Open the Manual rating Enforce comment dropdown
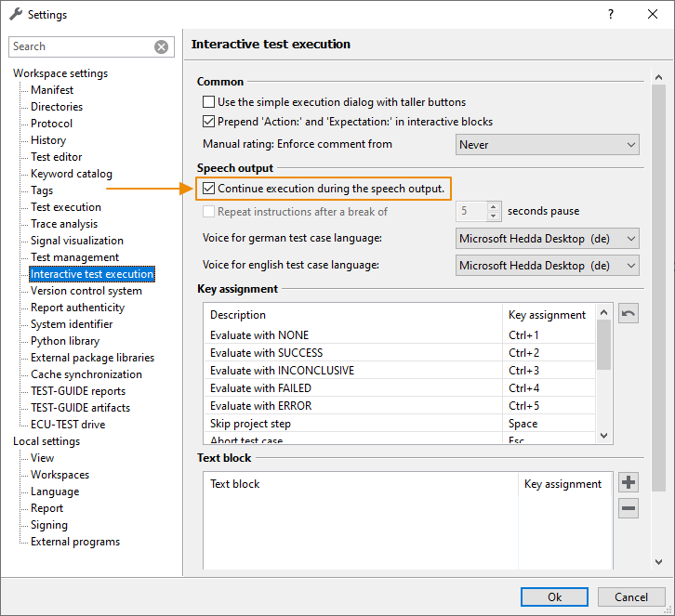 [548, 145]
